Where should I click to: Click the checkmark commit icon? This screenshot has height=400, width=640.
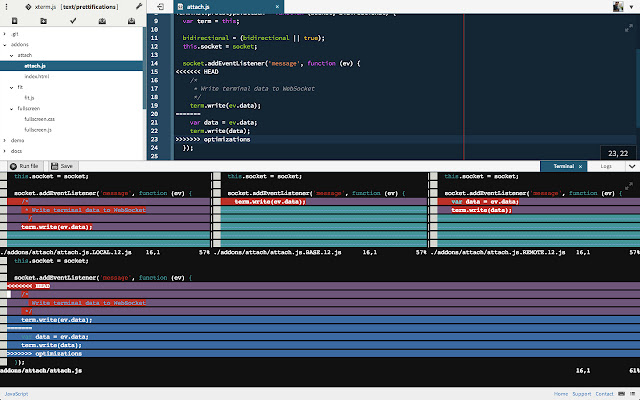(73, 21)
